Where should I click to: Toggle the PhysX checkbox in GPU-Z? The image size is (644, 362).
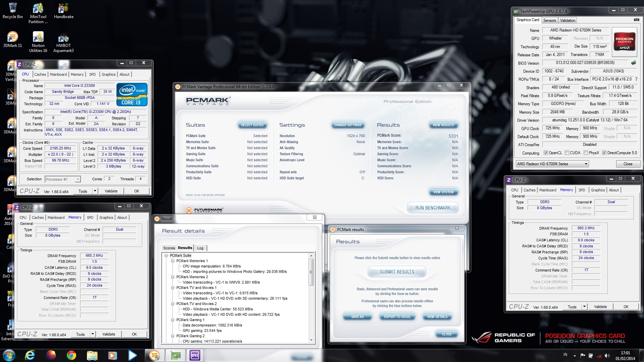point(586,153)
